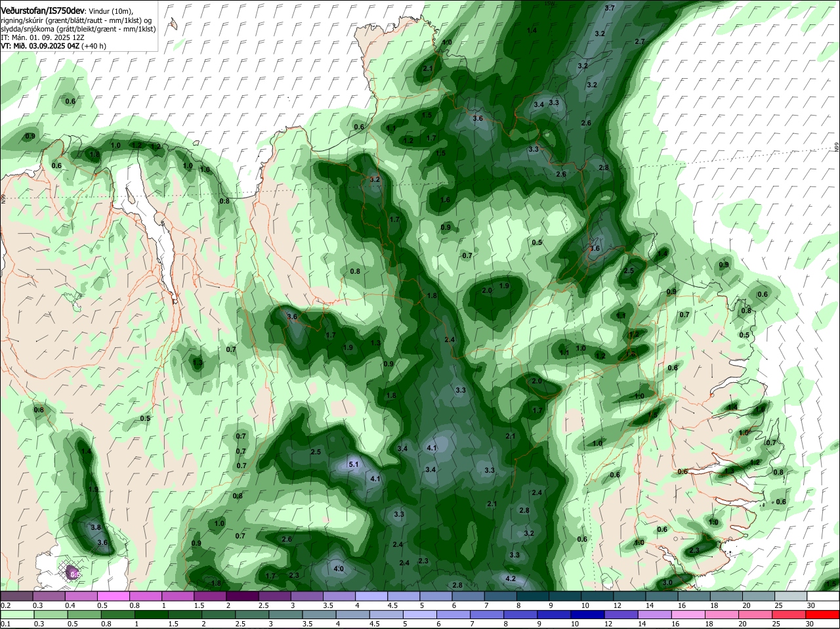This screenshot has width=840, height=629.
Task: Click the 3.0 precipitation value label
Action: click(667, 582)
